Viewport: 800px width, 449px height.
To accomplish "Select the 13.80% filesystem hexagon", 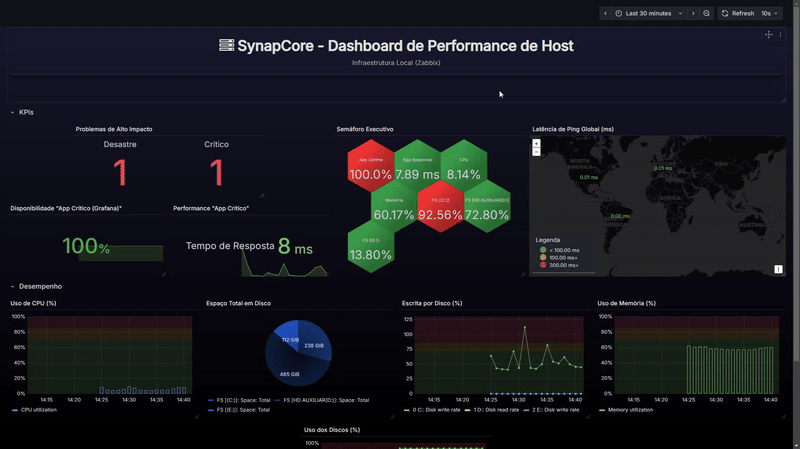I will 370,246.
